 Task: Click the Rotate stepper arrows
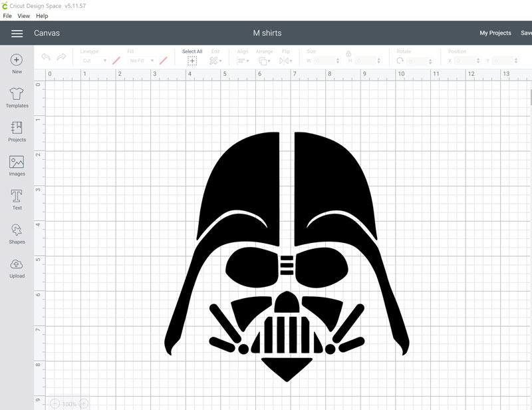[x=430, y=61]
